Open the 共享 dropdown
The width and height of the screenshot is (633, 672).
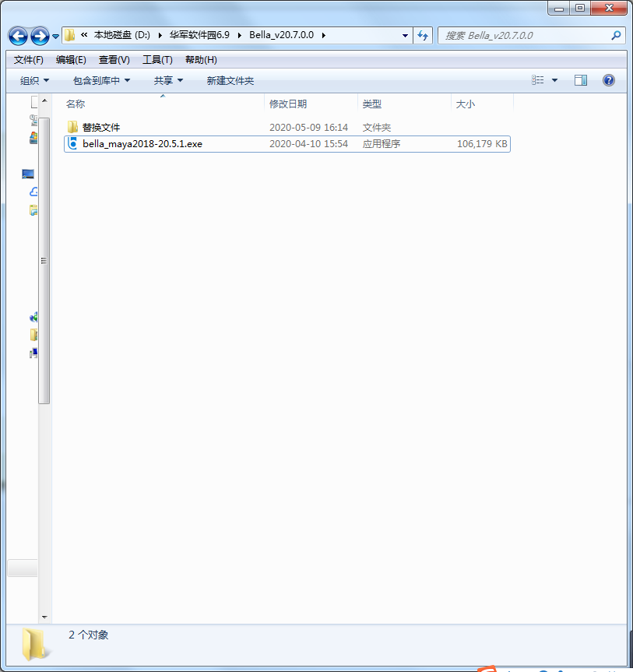[168, 80]
